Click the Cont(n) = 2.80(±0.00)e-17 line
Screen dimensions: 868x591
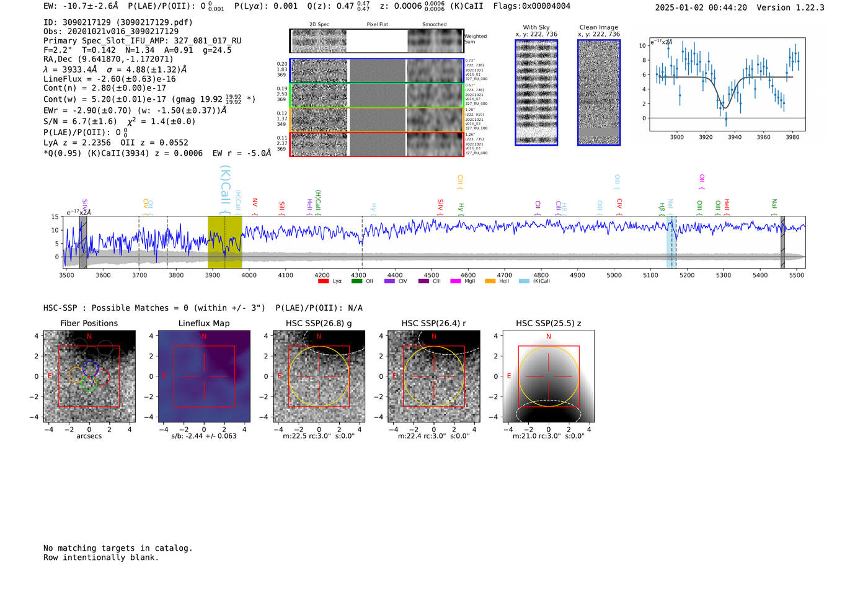click(105, 88)
